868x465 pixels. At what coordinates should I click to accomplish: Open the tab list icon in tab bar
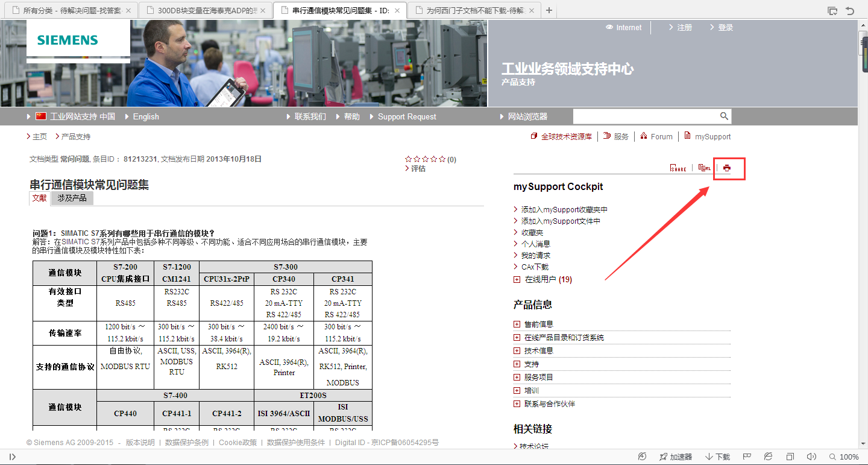(x=832, y=10)
